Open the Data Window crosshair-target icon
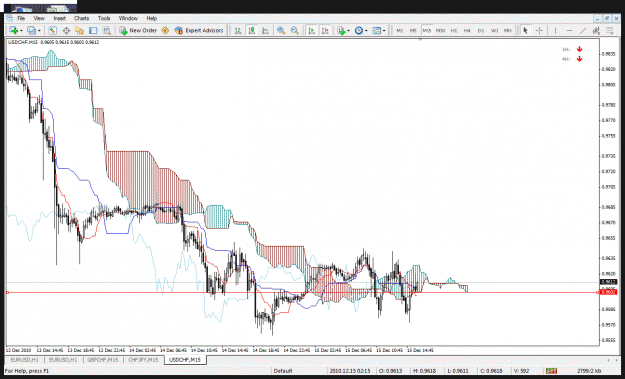This screenshot has height=379, width=625. click(66, 30)
